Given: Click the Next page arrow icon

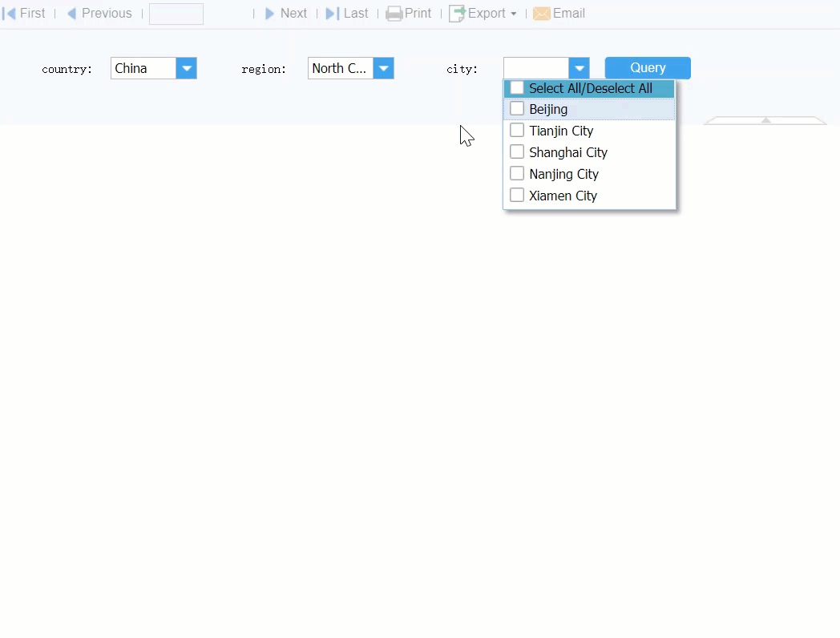Looking at the screenshot, I should [x=271, y=13].
